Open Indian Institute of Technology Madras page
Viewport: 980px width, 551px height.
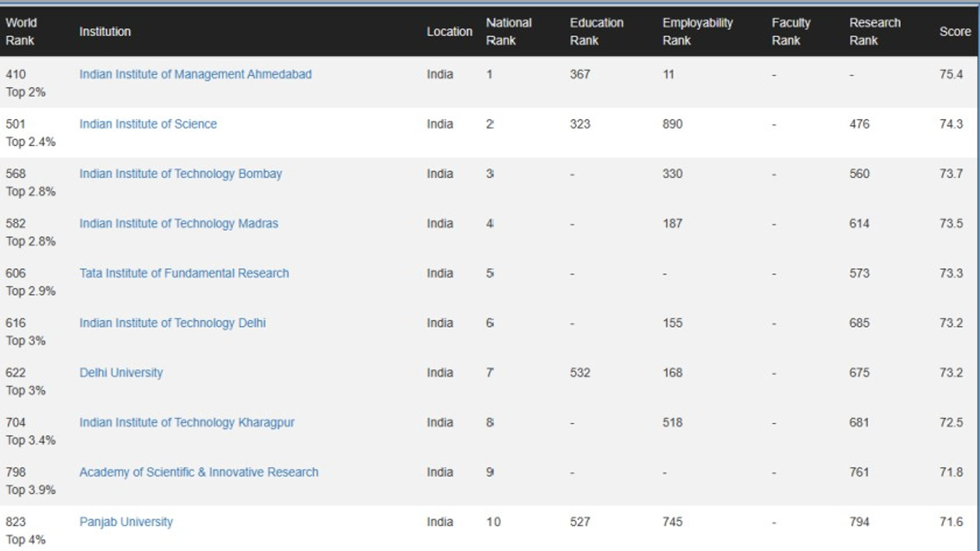click(x=179, y=223)
